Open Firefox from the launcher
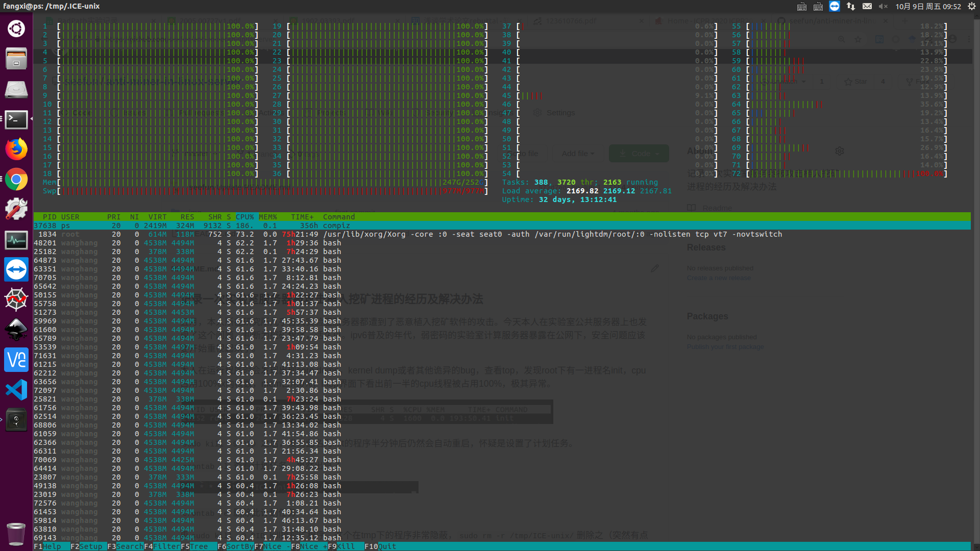This screenshot has height=551, width=980. coord(16,149)
